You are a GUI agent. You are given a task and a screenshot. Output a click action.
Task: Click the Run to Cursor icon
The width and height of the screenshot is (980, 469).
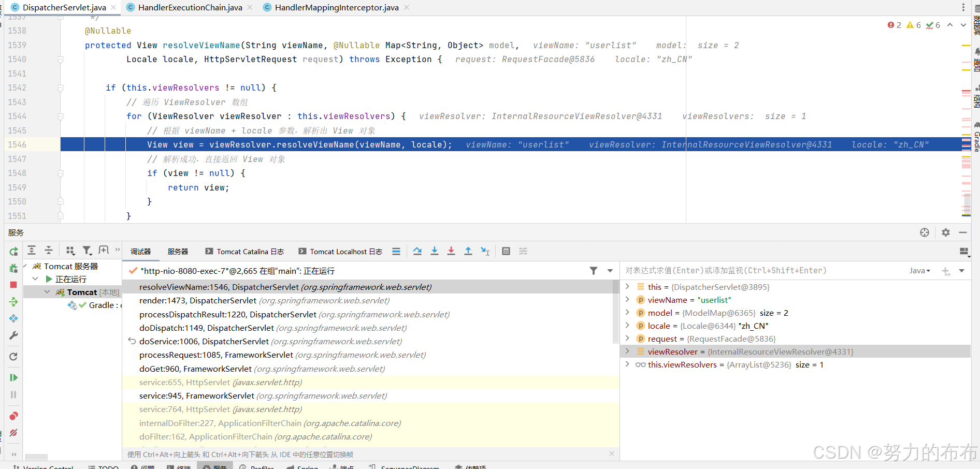(485, 251)
